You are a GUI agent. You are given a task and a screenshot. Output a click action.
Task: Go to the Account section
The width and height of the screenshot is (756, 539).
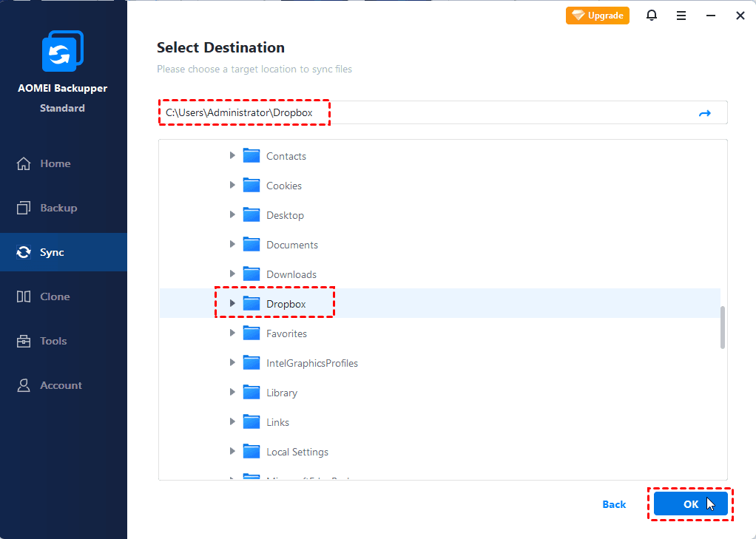coord(61,385)
